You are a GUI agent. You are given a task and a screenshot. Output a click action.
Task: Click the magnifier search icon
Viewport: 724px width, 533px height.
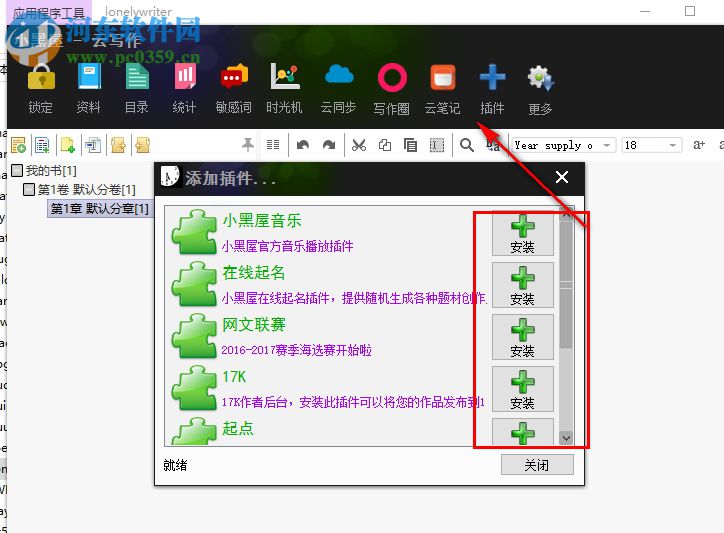coord(466,145)
